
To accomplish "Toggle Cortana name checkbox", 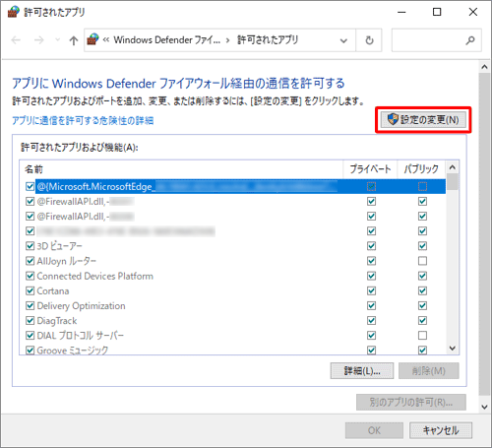I will 30,290.
